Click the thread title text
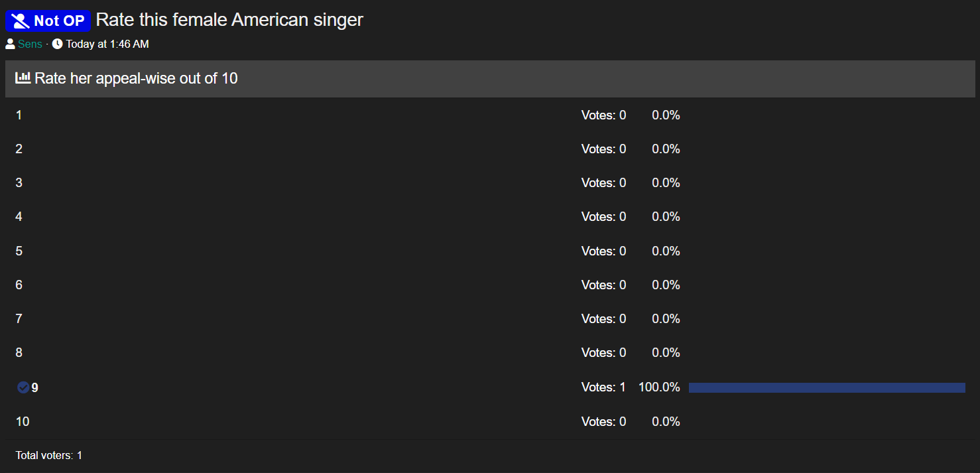Screen dimensions: 980x473 click(x=229, y=20)
